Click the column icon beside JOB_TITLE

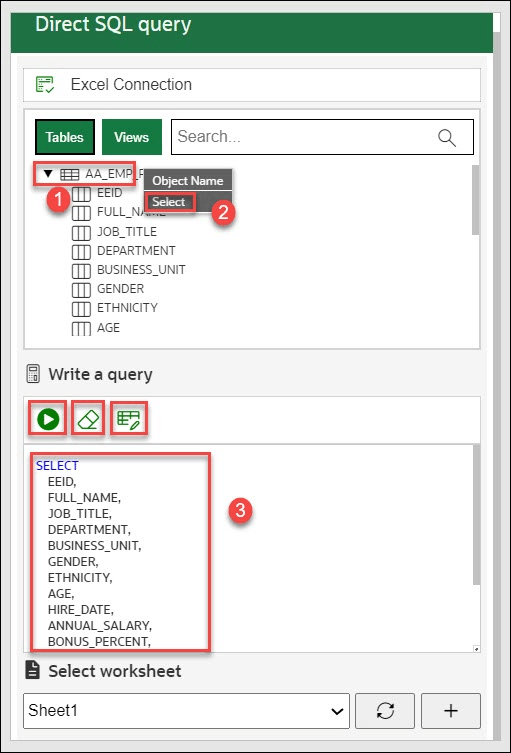pyautogui.click(x=81, y=232)
